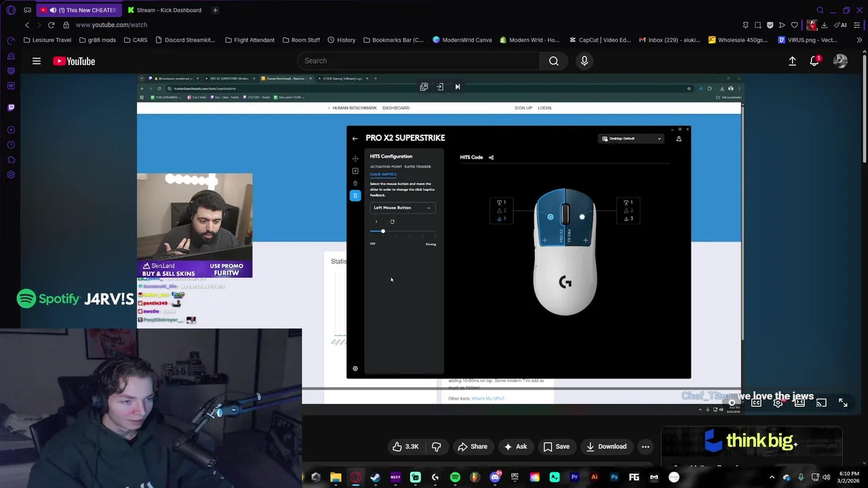Open the Discord Streamkit bookmark
868x488 pixels.
[184, 40]
